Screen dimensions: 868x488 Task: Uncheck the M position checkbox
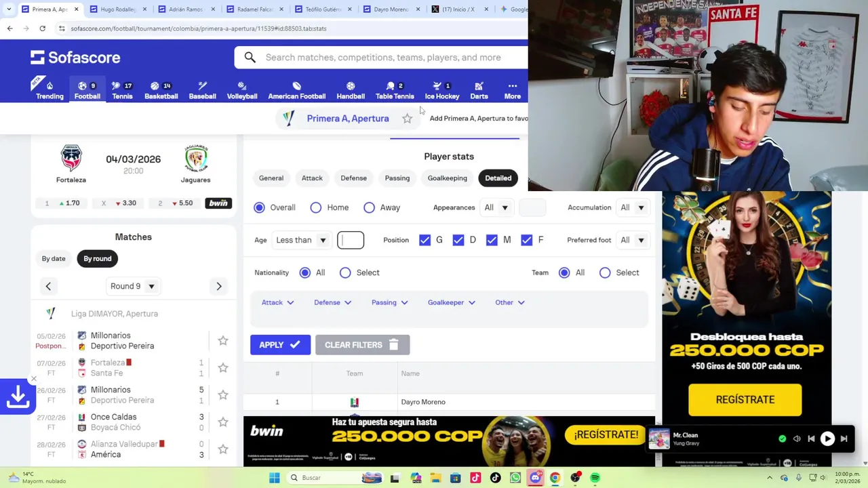pyautogui.click(x=492, y=240)
